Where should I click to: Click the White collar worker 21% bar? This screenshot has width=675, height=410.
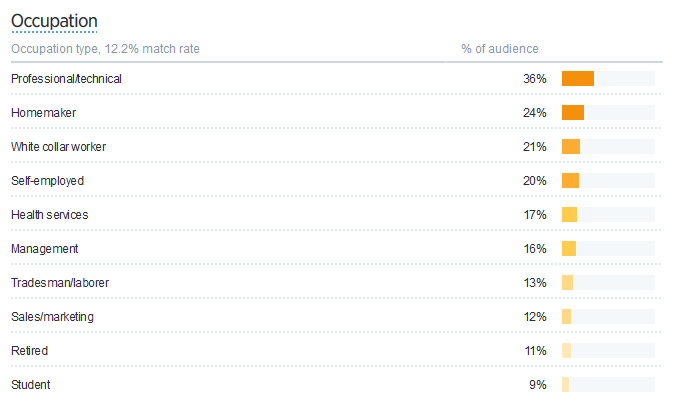(x=571, y=147)
